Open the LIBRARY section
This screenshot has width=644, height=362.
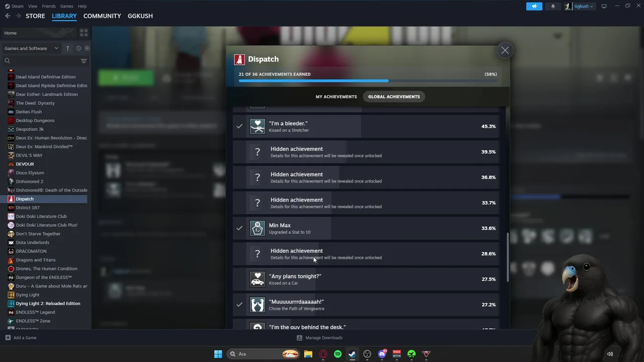tap(64, 16)
